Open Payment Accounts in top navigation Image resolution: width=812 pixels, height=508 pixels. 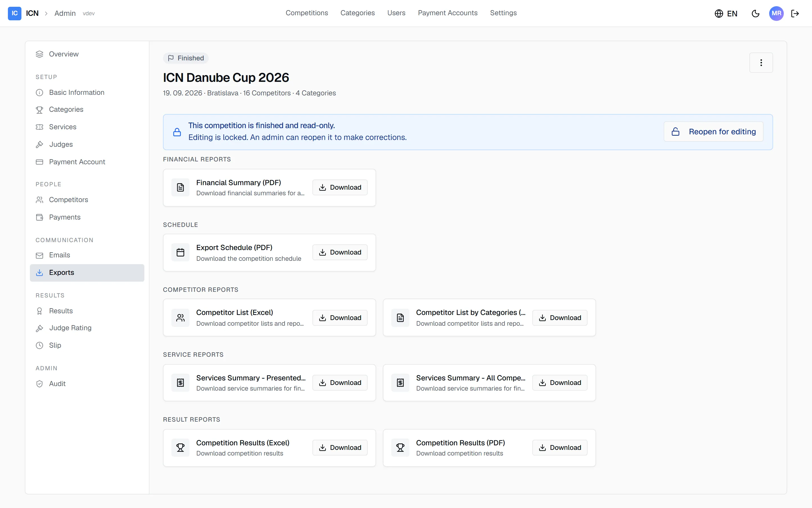point(448,13)
